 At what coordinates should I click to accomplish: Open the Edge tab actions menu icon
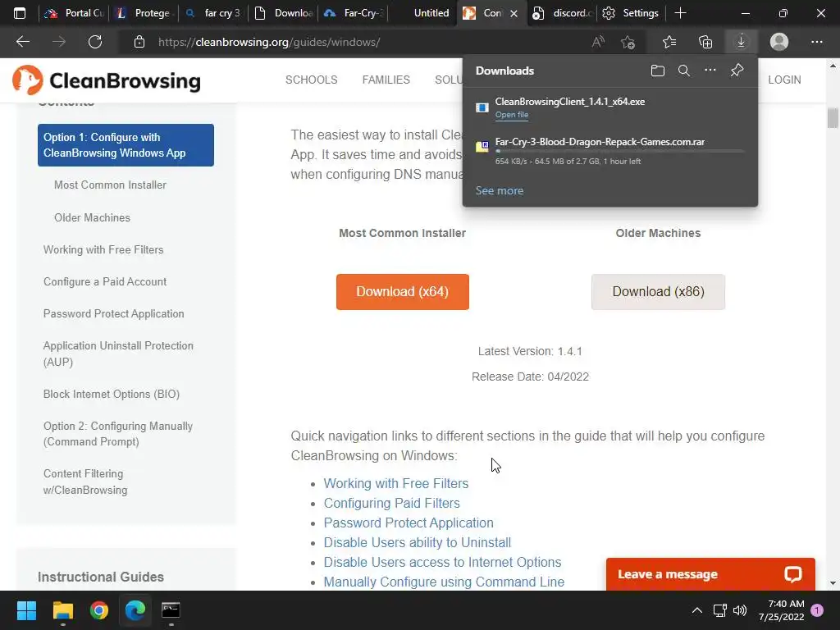point(20,13)
